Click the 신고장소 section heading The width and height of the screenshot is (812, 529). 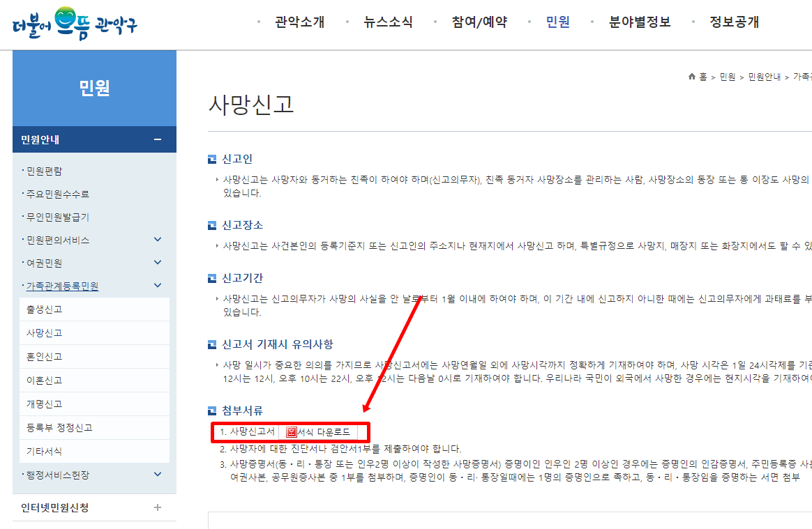tap(242, 225)
